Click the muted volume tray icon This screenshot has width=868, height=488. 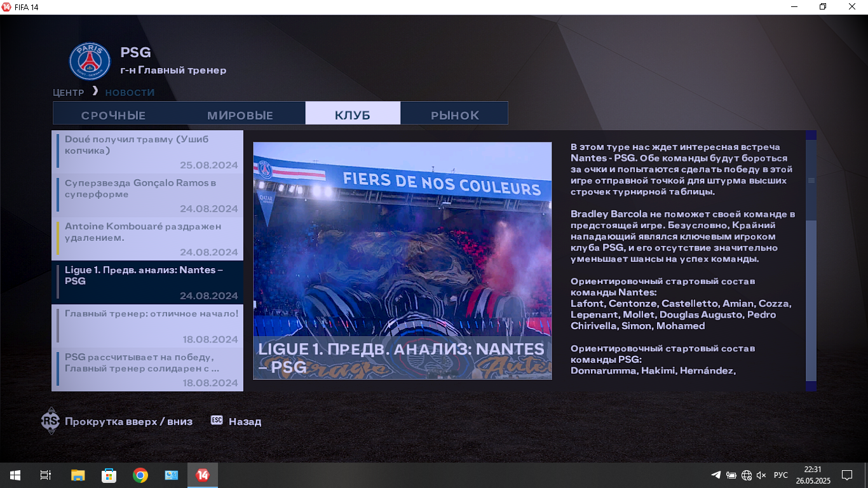point(762,475)
